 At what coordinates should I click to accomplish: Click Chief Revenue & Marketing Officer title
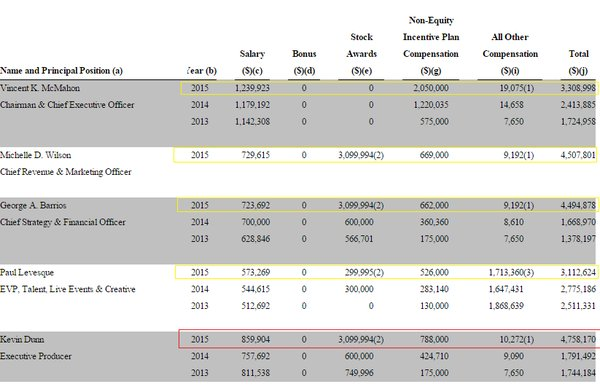[x=65, y=172]
